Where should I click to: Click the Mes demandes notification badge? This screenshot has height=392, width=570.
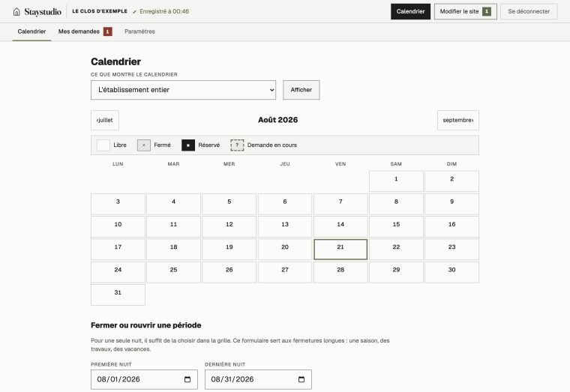coord(107,31)
